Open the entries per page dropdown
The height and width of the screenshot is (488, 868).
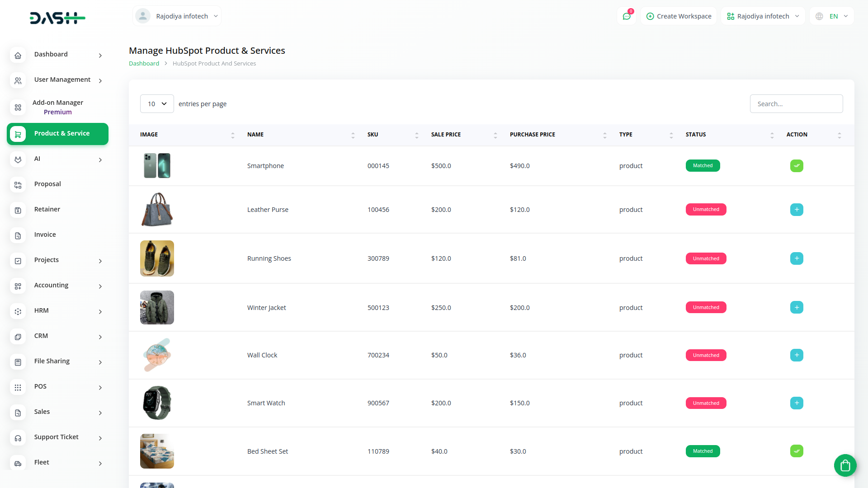click(157, 104)
